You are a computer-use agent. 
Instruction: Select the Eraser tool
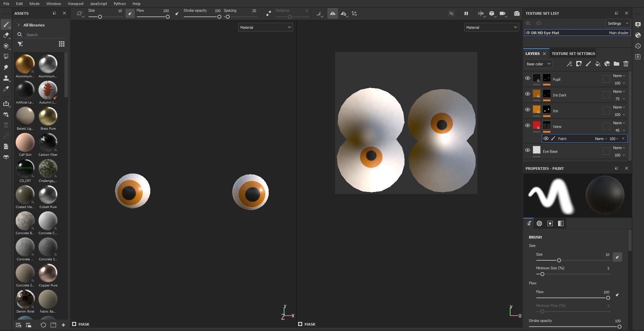[x=6, y=35]
